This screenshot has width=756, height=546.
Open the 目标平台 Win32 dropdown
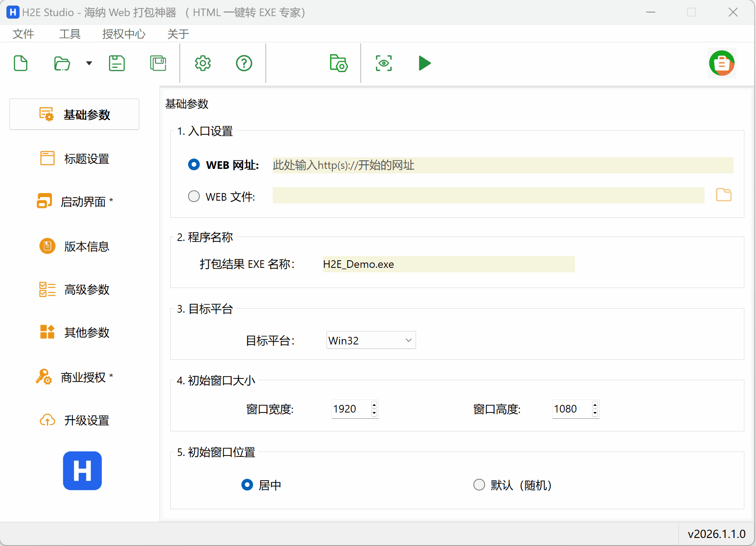371,340
